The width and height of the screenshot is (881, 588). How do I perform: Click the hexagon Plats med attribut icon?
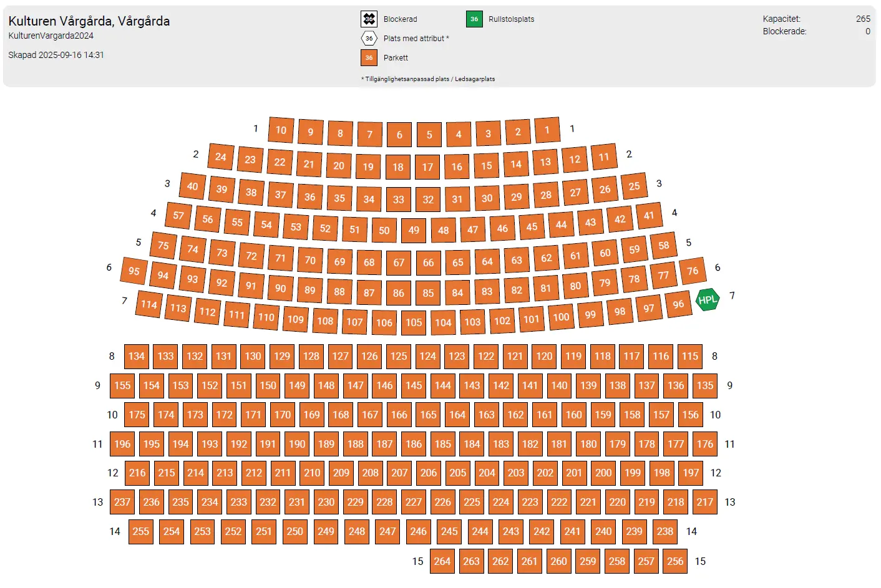coord(369,39)
